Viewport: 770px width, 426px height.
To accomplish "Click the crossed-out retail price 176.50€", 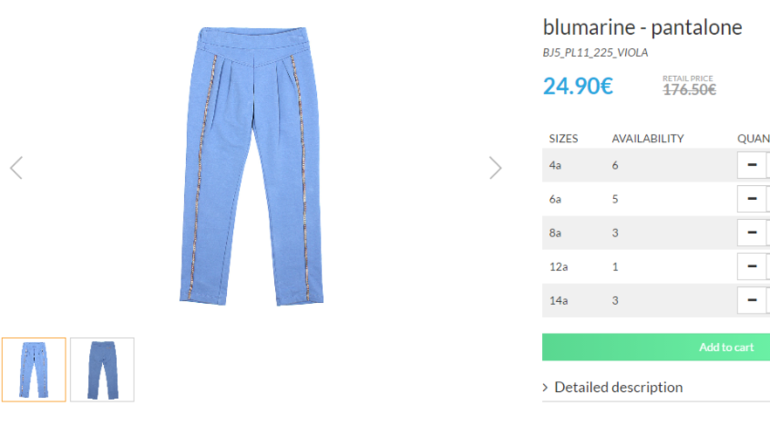I will coord(689,90).
